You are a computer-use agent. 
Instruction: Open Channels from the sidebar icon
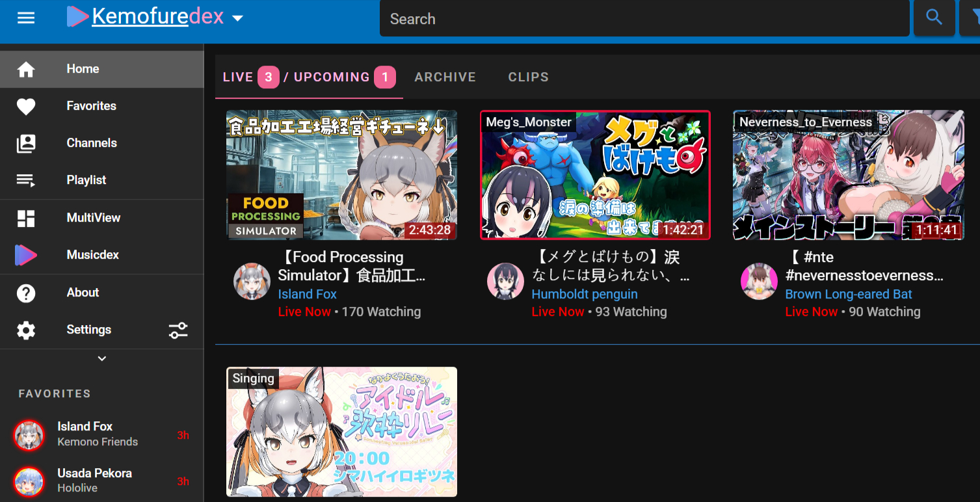(x=26, y=143)
